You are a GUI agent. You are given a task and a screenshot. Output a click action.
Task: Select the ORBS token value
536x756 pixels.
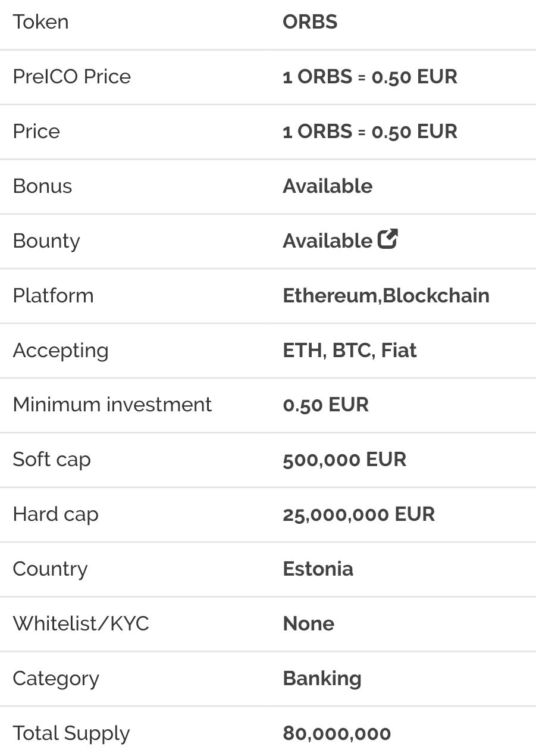coord(310,22)
